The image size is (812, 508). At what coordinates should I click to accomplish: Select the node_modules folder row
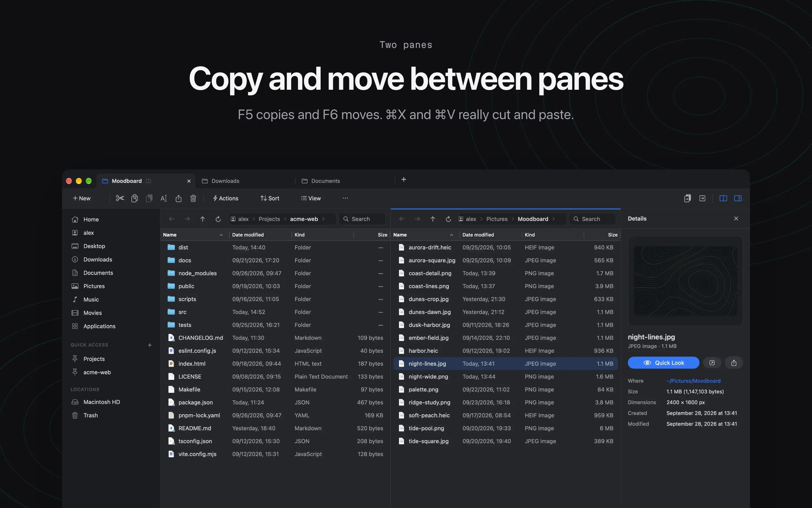pyautogui.click(x=275, y=273)
